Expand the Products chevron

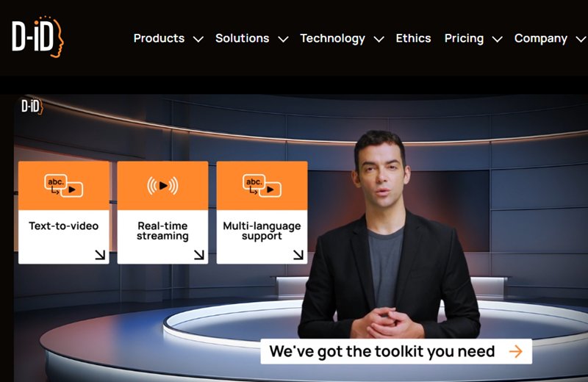point(198,40)
